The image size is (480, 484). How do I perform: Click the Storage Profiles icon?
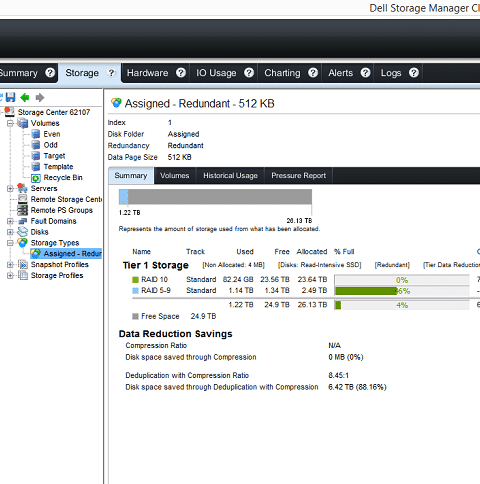[22, 275]
